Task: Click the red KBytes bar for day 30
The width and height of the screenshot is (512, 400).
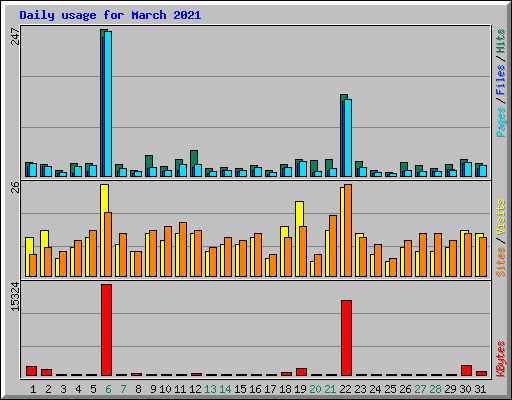Action: point(466,371)
